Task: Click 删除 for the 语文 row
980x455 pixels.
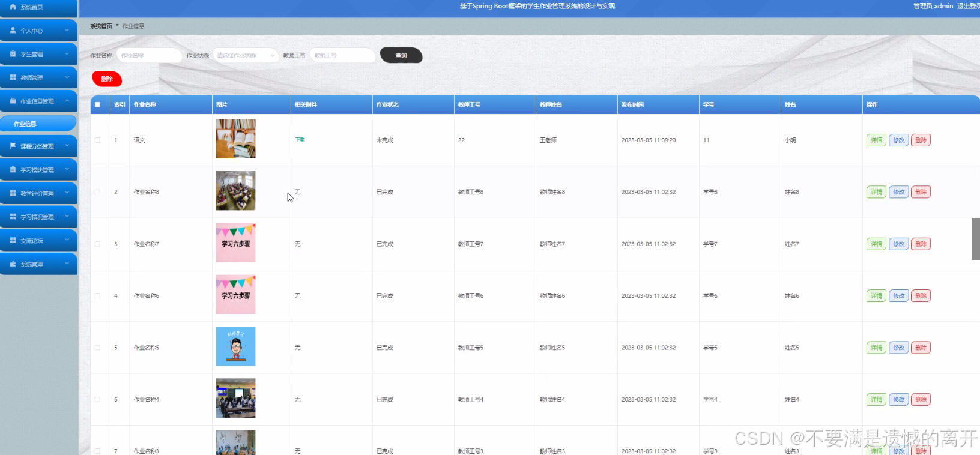Action: click(921, 140)
